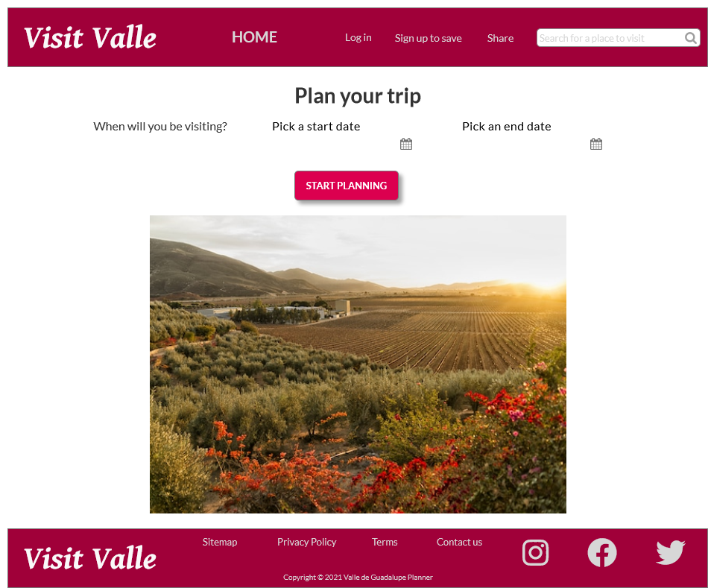Click the Pick an end date field
This screenshot has height=588, width=708.
coord(532,144)
